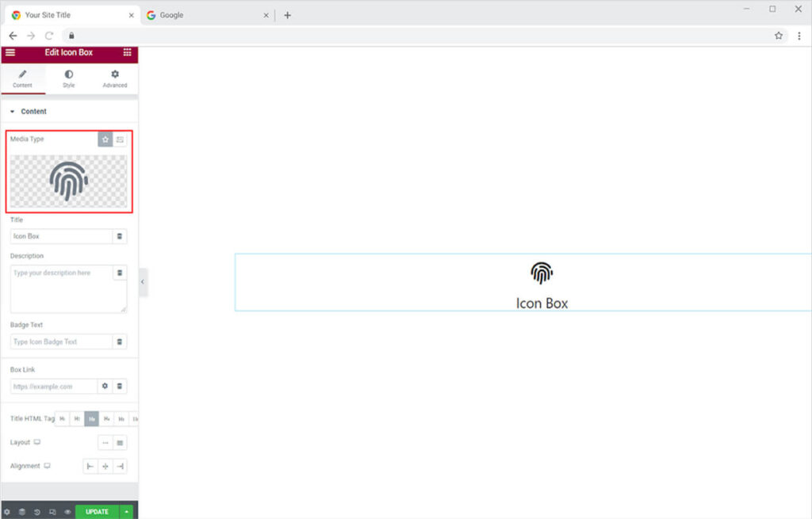Select the icon (star) media type
The width and height of the screenshot is (812, 519).
tap(105, 139)
